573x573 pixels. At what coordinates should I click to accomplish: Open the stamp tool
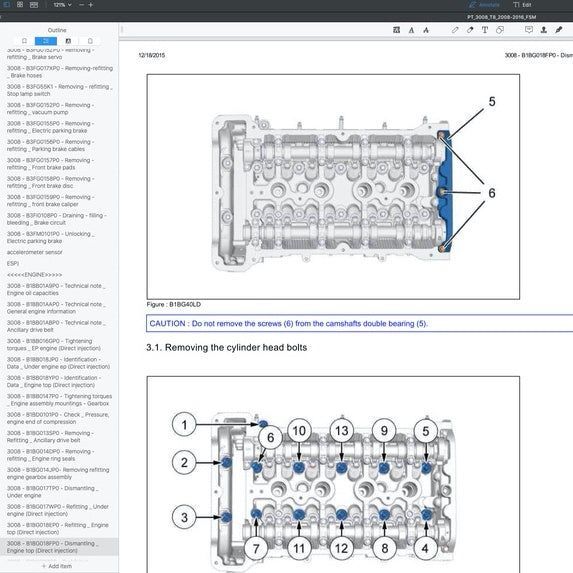click(543, 30)
